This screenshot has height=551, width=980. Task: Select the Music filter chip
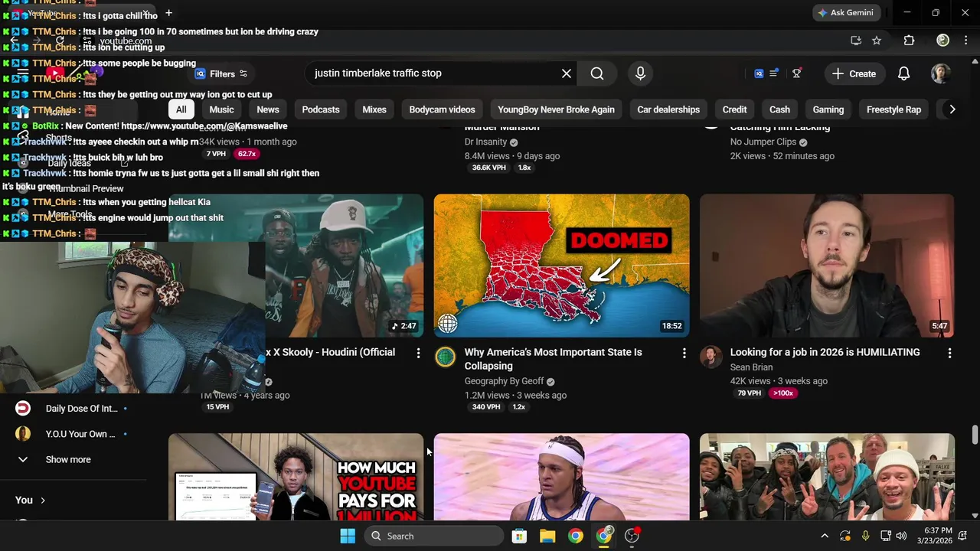click(x=221, y=109)
